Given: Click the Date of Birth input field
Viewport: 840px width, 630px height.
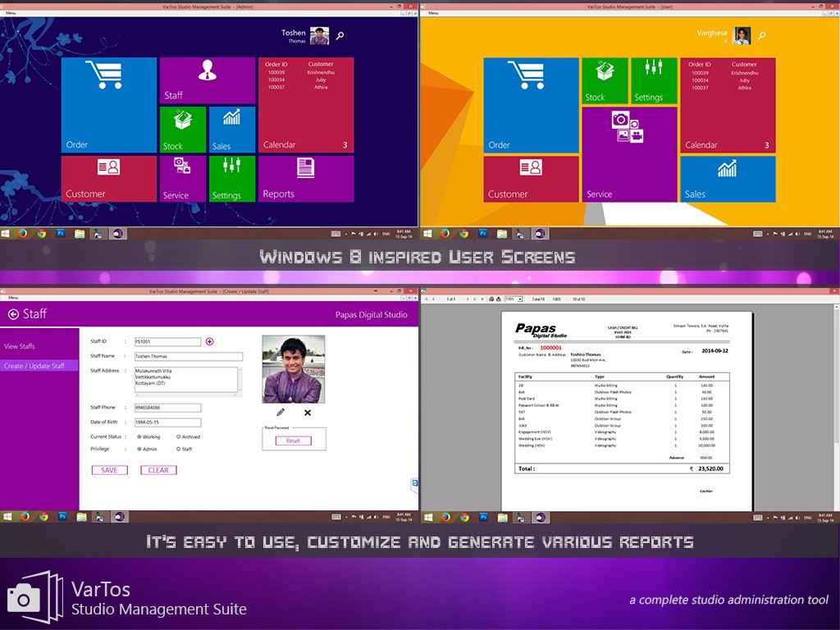Looking at the screenshot, I should pos(167,422).
